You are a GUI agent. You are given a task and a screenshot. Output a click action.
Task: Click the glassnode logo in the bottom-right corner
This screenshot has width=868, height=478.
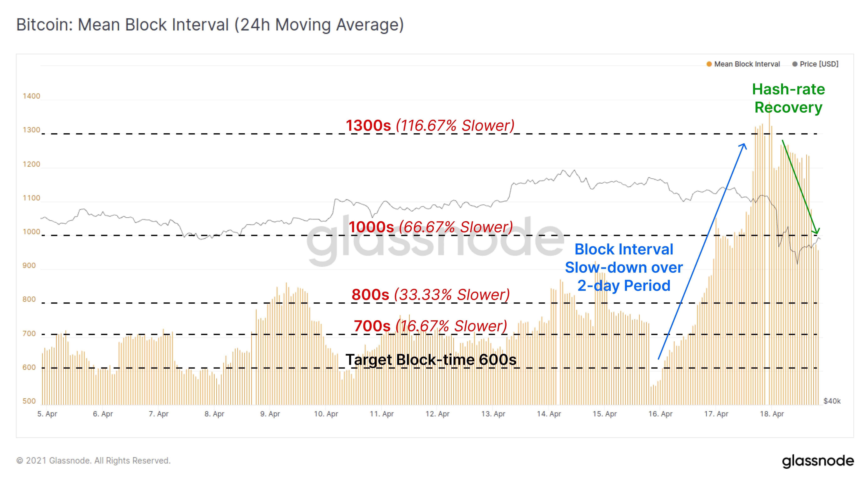pyautogui.click(x=818, y=461)
